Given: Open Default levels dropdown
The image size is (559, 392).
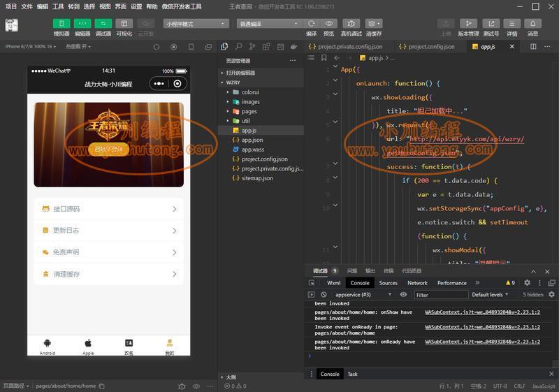Looking at the screenshot, I should (490, 295).
